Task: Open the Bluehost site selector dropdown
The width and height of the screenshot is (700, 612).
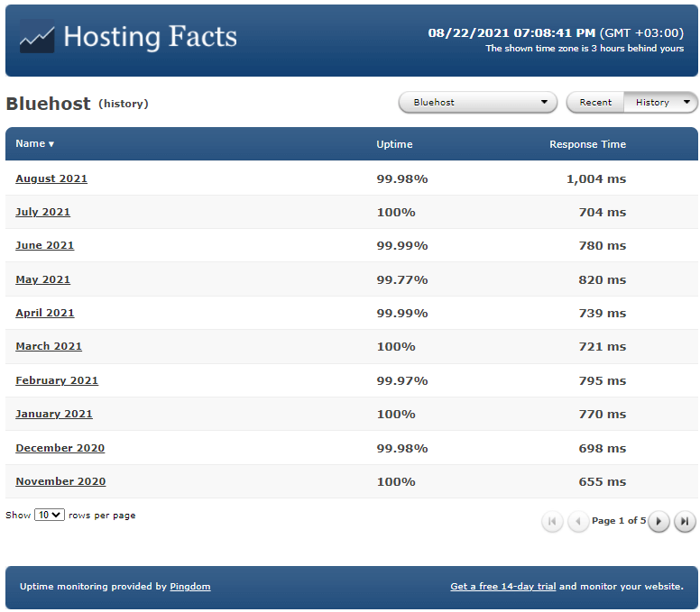Action: 478,102
